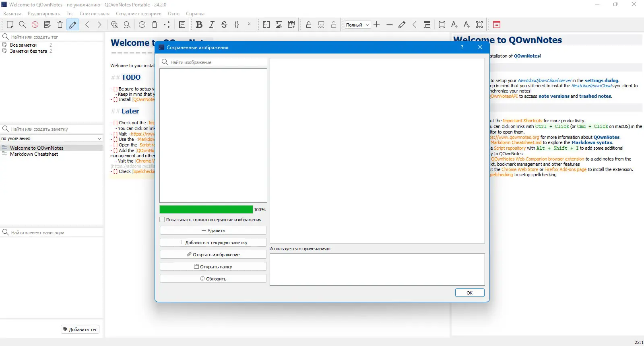The image size is (644, 346).
Task: Click Добавить в текущую заметку button
Action: click(213, 243)
